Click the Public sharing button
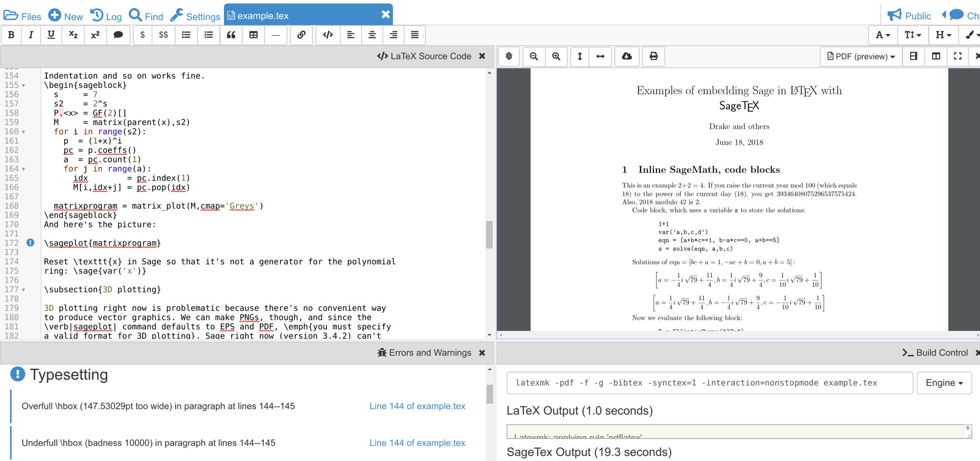Image resolution: width=980 pixels, height=461 pixels. 909,16
